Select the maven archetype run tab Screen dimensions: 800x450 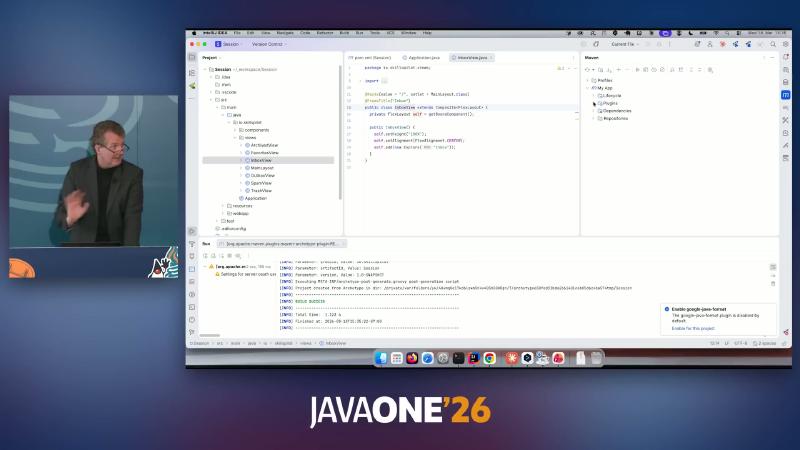(x=282, y=244)
